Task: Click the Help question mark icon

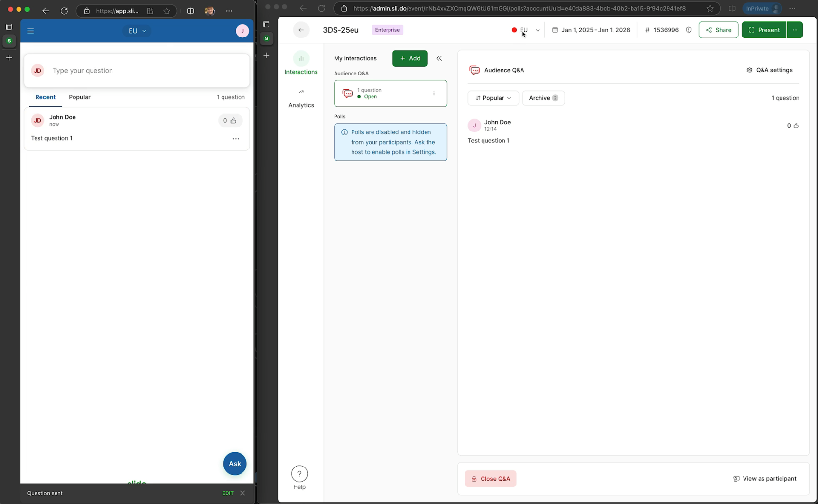Action: (x=299, y=473)
